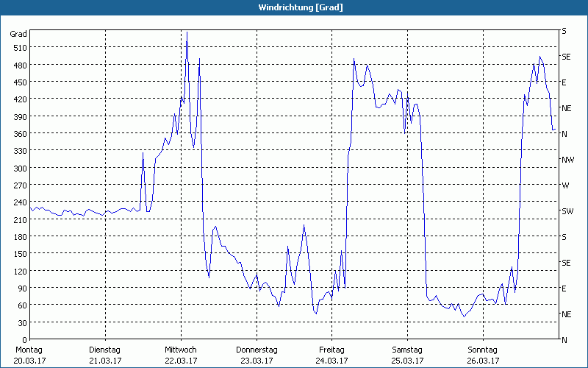Select the date 22.03.17
Screen dimensions: 588x368
click(x=182, y=361)
